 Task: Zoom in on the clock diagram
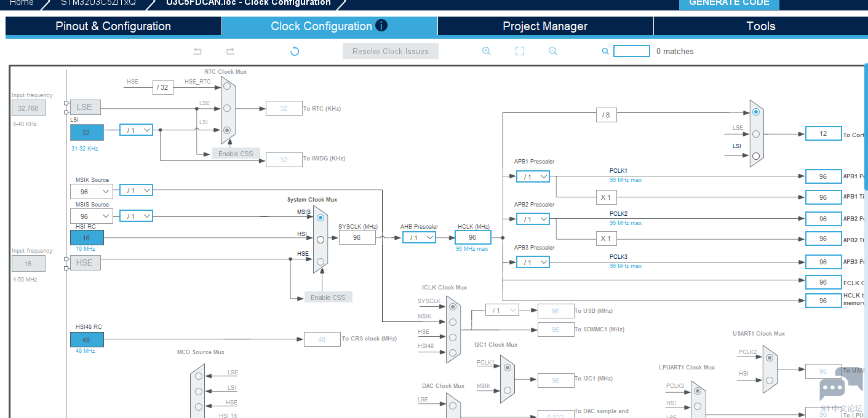pos(487,51)
